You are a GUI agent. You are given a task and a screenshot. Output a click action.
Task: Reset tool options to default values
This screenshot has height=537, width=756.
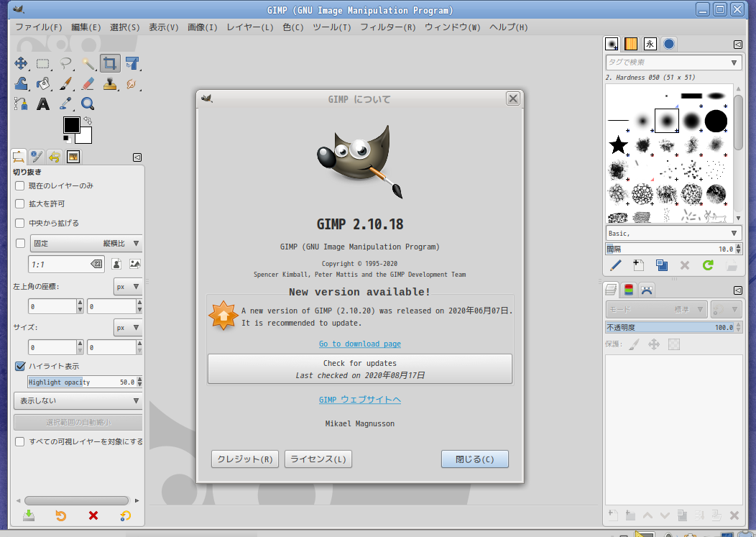point(125,515)
